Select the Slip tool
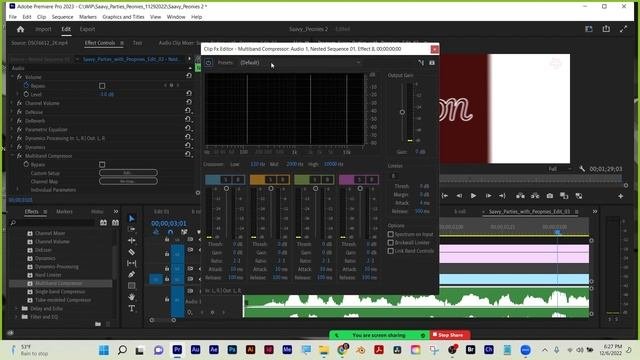 coord(131,263)
